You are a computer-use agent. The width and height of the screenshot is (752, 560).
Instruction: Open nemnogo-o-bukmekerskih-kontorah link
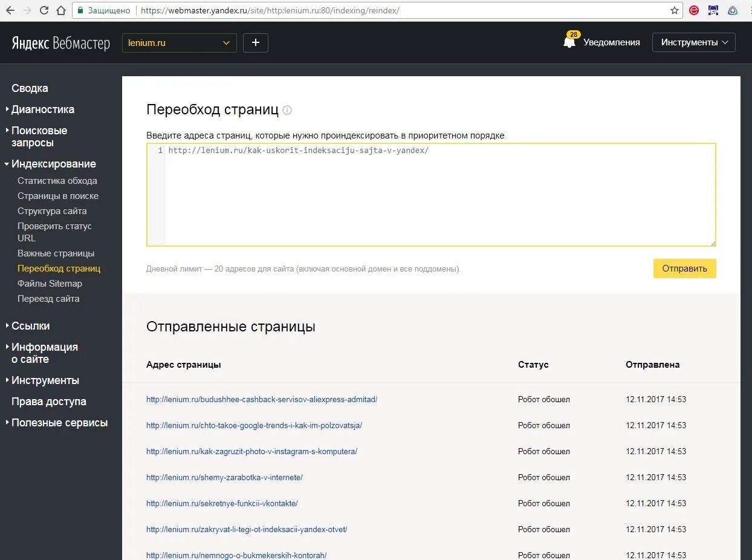click(236, 555)
